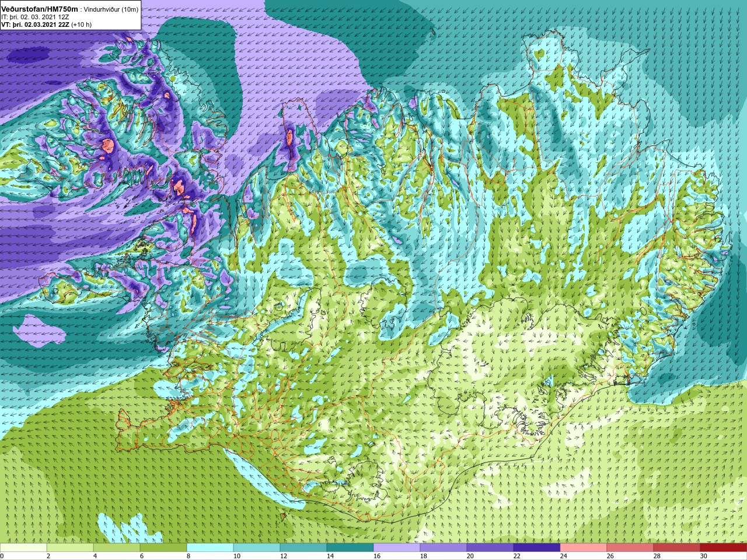
Task: Click the legend scale number 6
Action: coord(141,556)
